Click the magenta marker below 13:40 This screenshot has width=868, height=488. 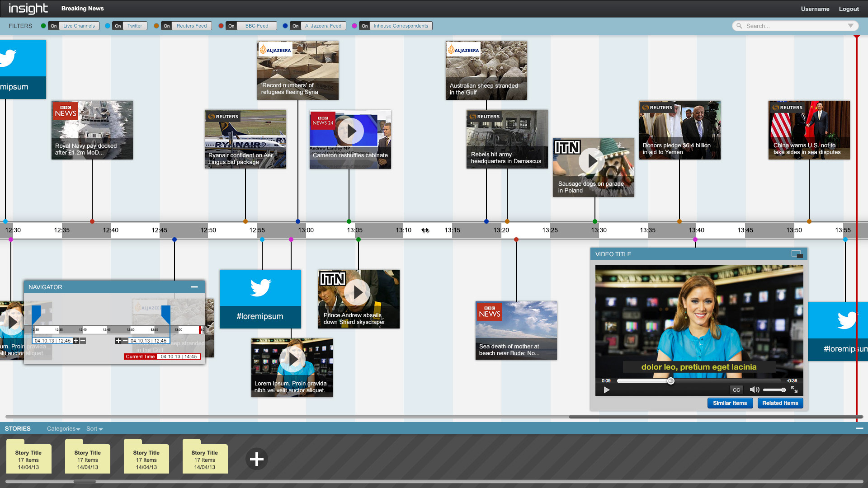point(695,239)
